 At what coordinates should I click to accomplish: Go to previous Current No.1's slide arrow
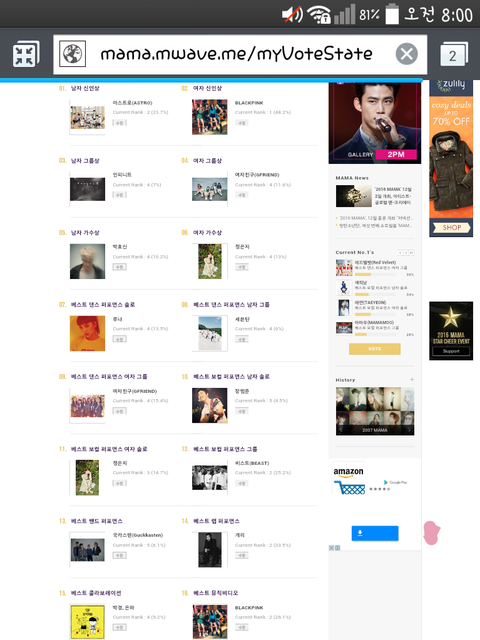400,253
